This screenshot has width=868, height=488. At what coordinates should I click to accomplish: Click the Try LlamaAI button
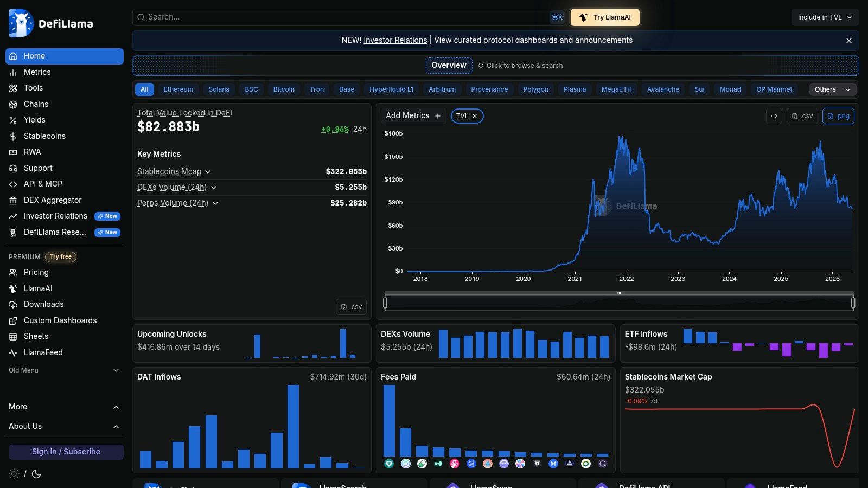tap(605, 17)
